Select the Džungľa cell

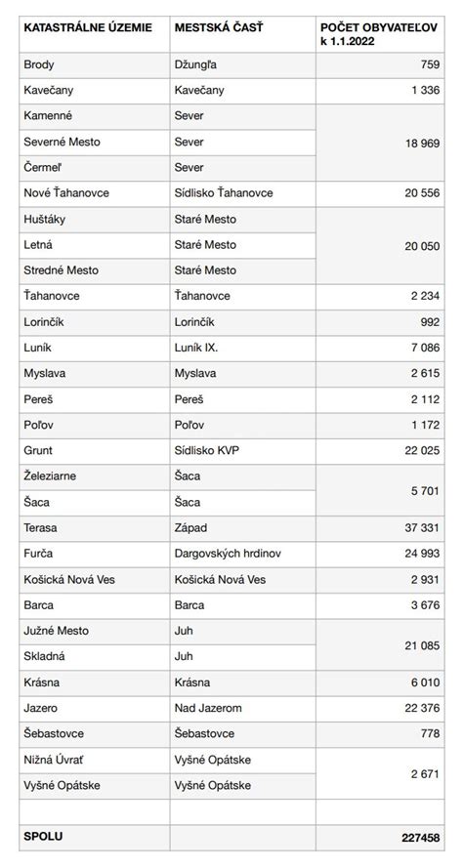[242, 65]
